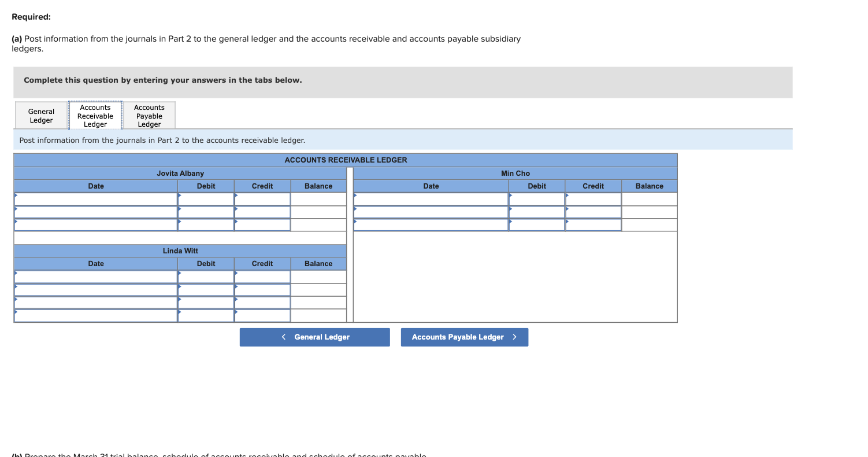Click Min Cho first row Date field

click(x=431, y=199)
